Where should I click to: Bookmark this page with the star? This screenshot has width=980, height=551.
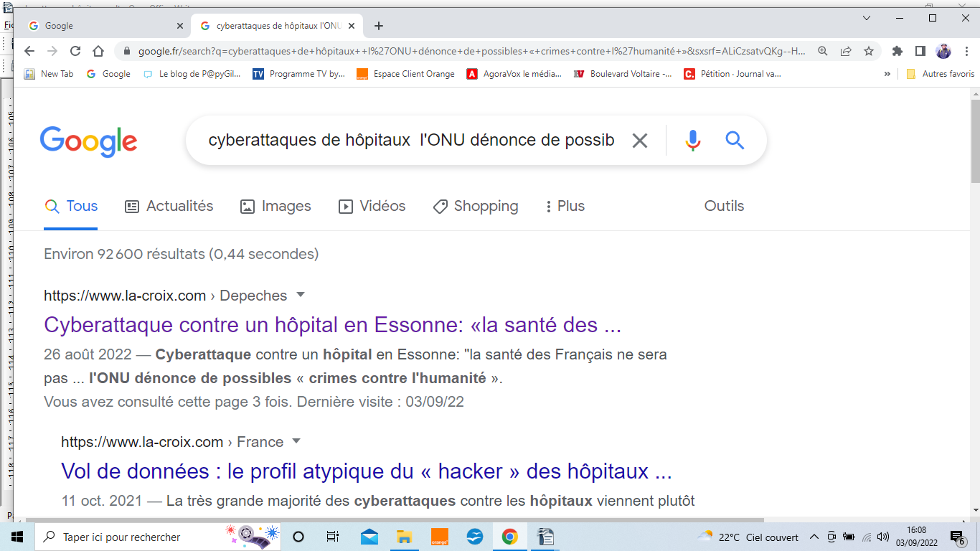pyautogui.click(x=869, y=51)
